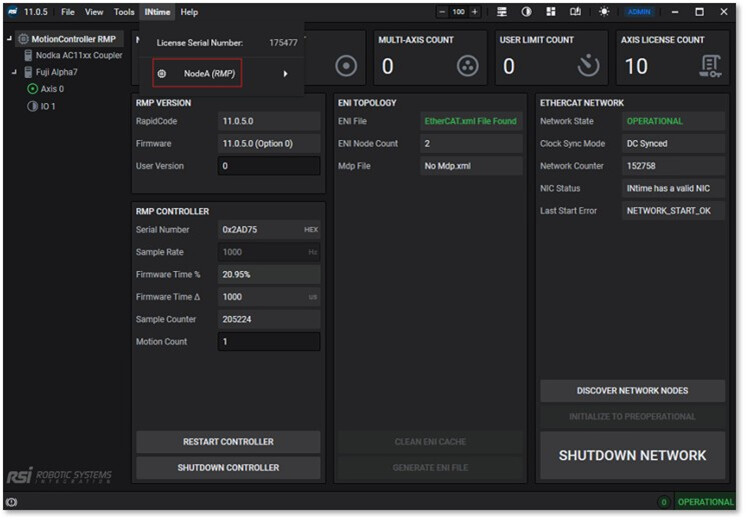Open the View menu
This screenshot has width=747, height=521.
(94, 12)
